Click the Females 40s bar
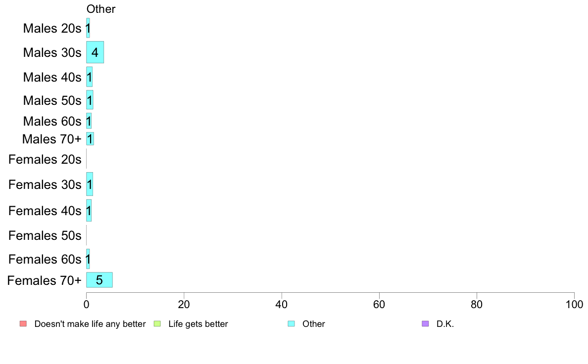 tap(89, 210)
